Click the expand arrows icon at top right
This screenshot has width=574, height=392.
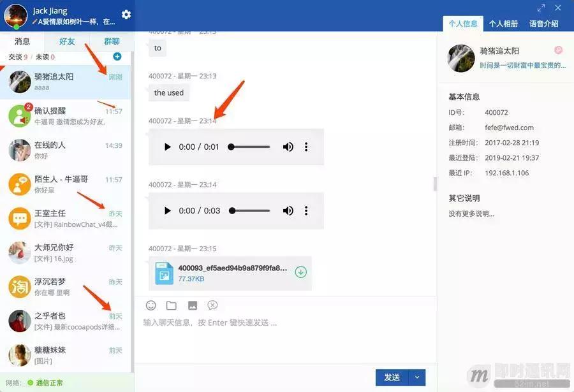pyautogui.click(x=541, y=7)
